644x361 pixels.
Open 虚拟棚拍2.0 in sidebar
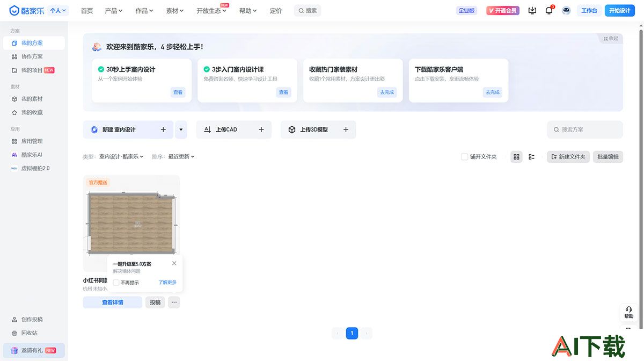pos(34,168)
